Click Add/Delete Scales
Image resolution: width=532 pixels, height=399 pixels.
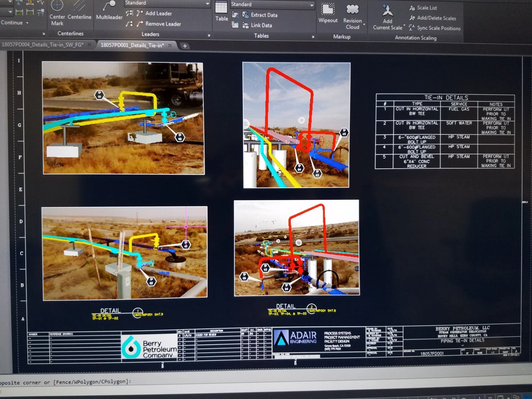(433, 18)
